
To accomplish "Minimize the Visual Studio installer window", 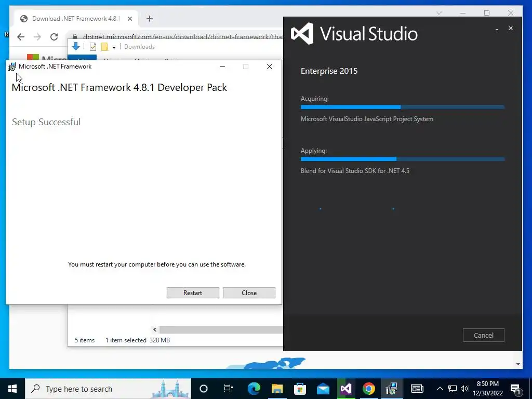I will 496,29.
